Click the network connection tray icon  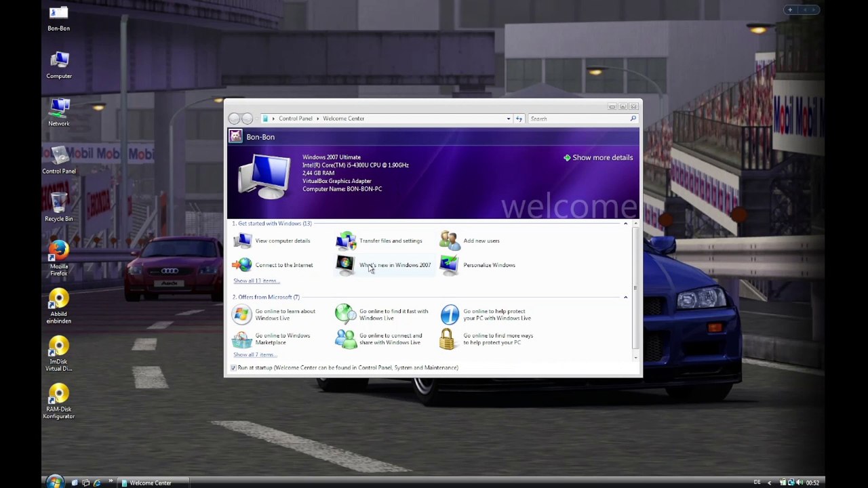(791, 483)
